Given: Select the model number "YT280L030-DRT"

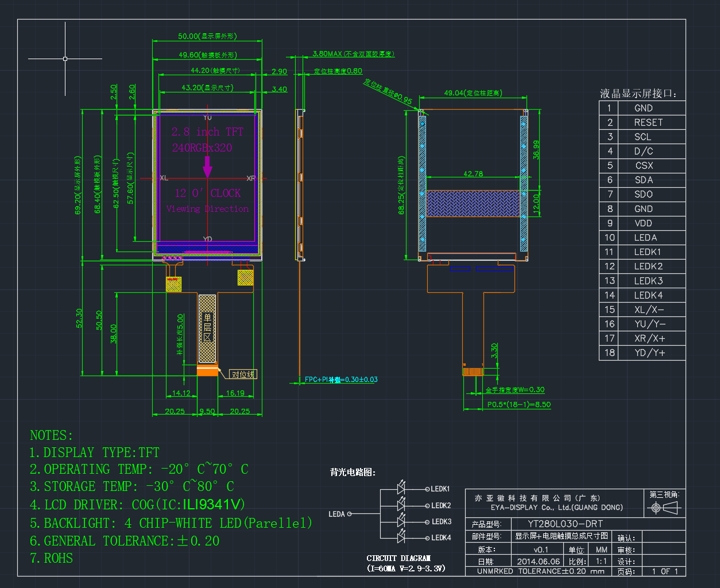Looking at the screenshot, I should [565, 524].
